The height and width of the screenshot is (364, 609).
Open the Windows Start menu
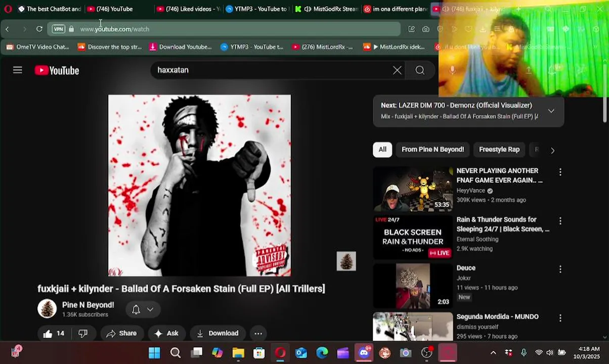click(154, 353)
